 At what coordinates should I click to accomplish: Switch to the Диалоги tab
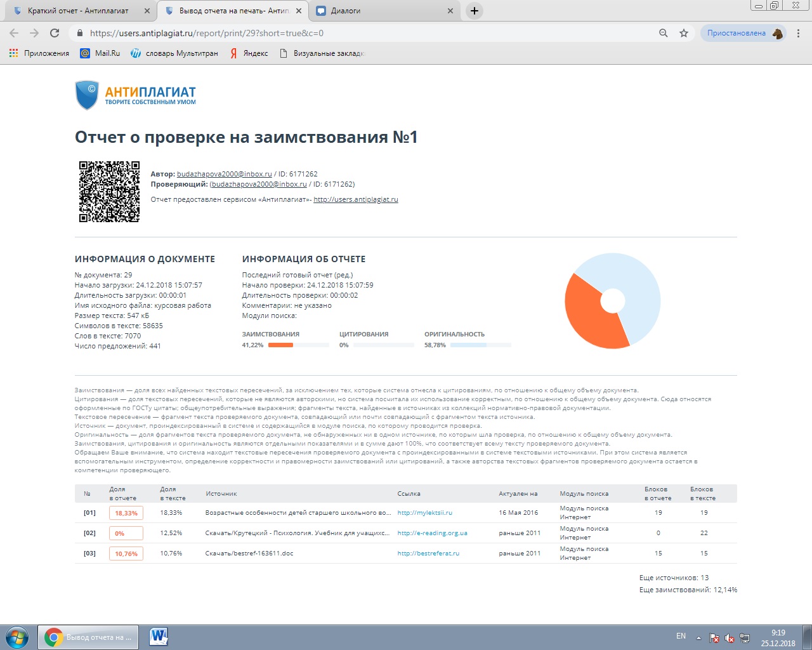pos(381,11)
